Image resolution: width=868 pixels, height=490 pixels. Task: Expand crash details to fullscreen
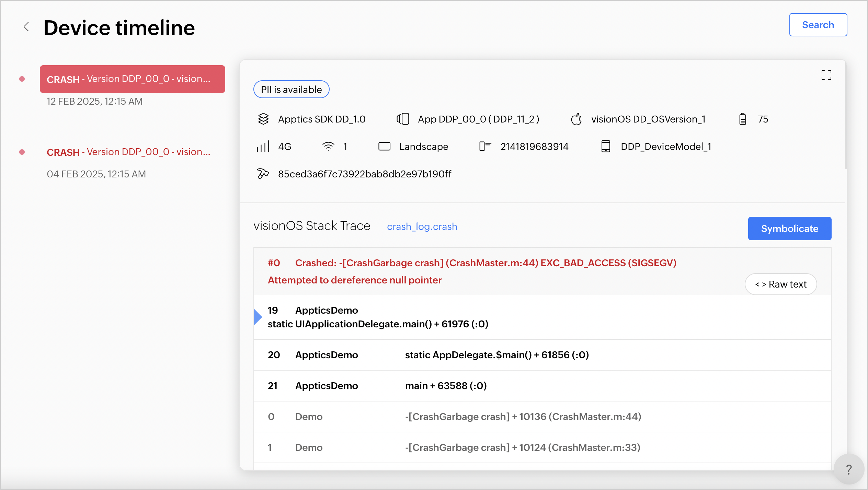click(826, 75)
